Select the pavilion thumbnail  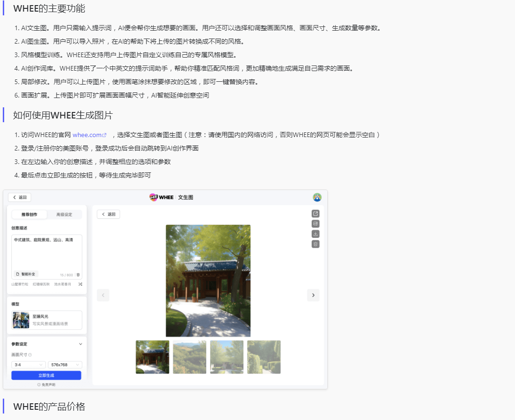point(152,357)
